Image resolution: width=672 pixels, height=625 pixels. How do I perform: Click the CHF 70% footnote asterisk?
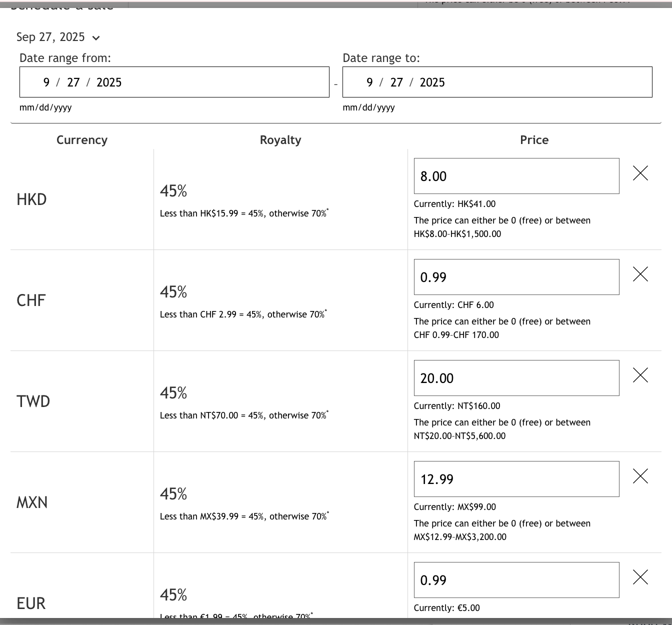325,311
